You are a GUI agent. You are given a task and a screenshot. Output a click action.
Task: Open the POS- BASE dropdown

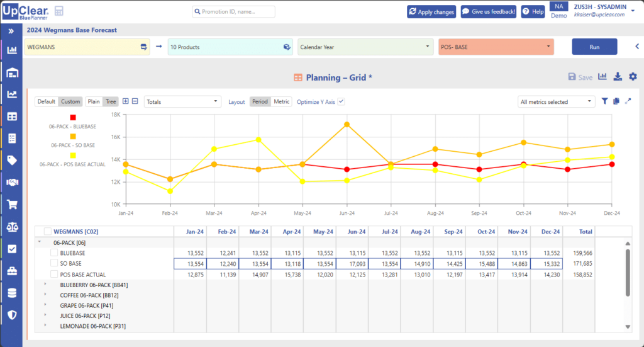point(496,47)
